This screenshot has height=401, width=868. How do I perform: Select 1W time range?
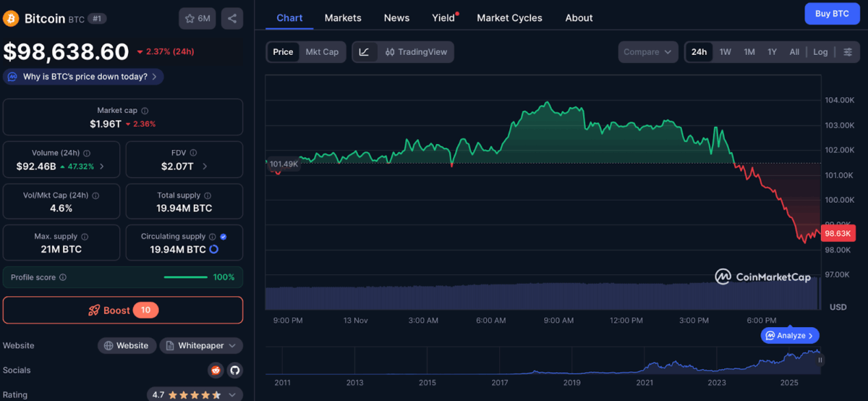coord(726,52)
